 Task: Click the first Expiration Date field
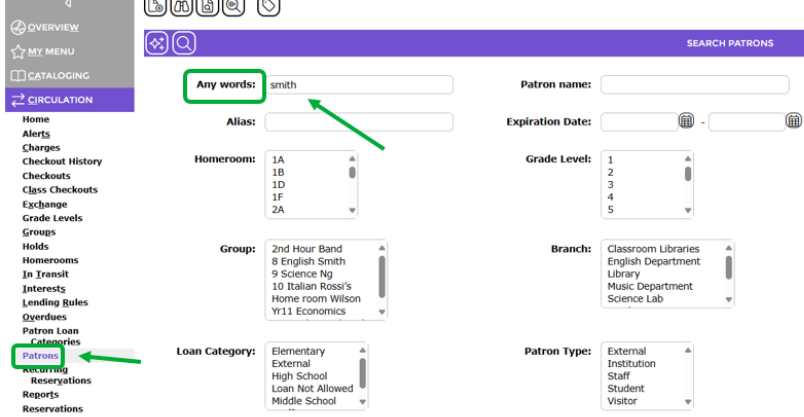pos(639,122)
